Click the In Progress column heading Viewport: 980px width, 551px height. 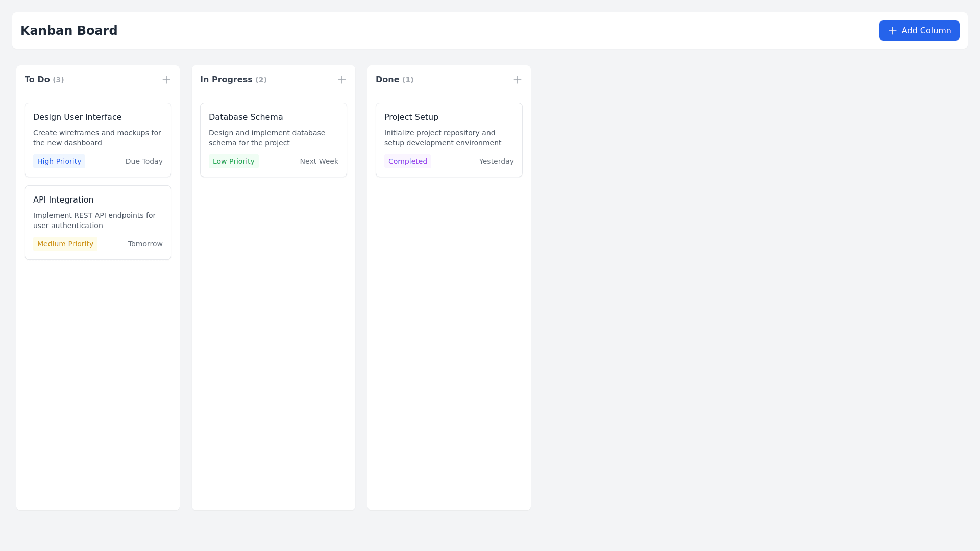(226, 80)
